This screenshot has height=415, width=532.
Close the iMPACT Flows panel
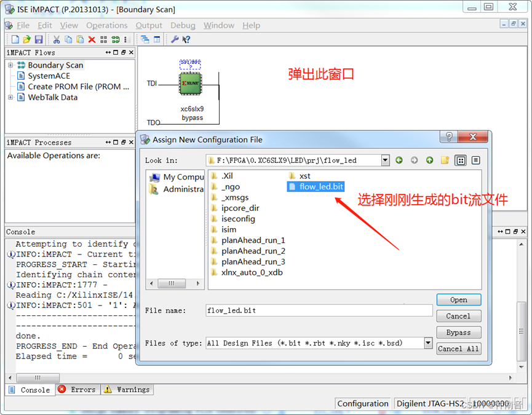pos(131,52)
